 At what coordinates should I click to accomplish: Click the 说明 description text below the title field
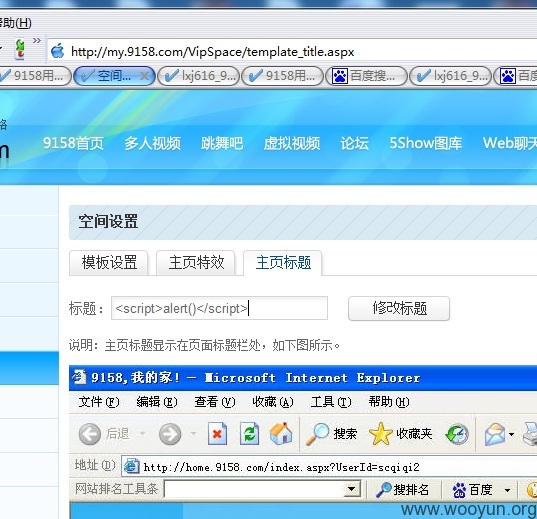tap(204, 345)
